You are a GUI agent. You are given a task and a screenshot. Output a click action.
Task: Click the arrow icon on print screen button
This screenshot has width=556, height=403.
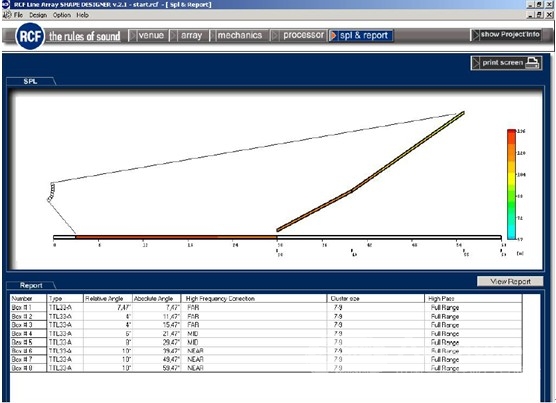(x=477, y=63)
